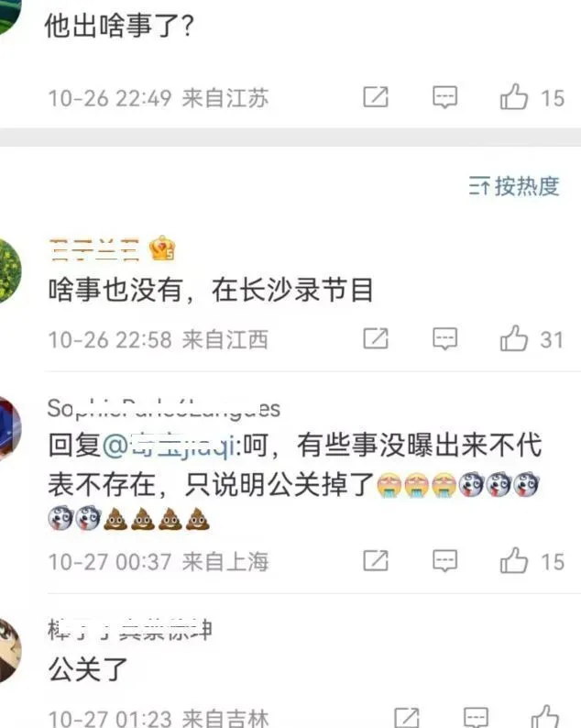Open the Sophie username profile
The image size is (581, 728).
pos(164,409)
